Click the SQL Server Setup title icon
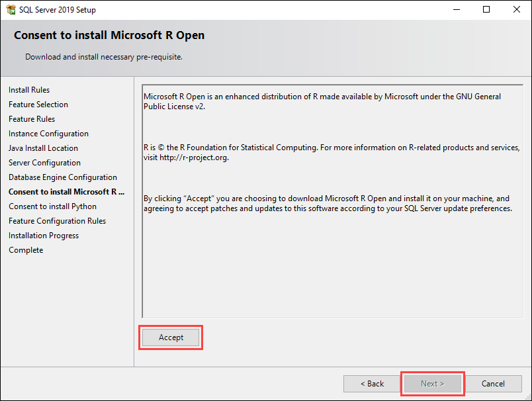The height and width of the screenshot is (401, 532). pyautogui.click(x=11, y=9)
